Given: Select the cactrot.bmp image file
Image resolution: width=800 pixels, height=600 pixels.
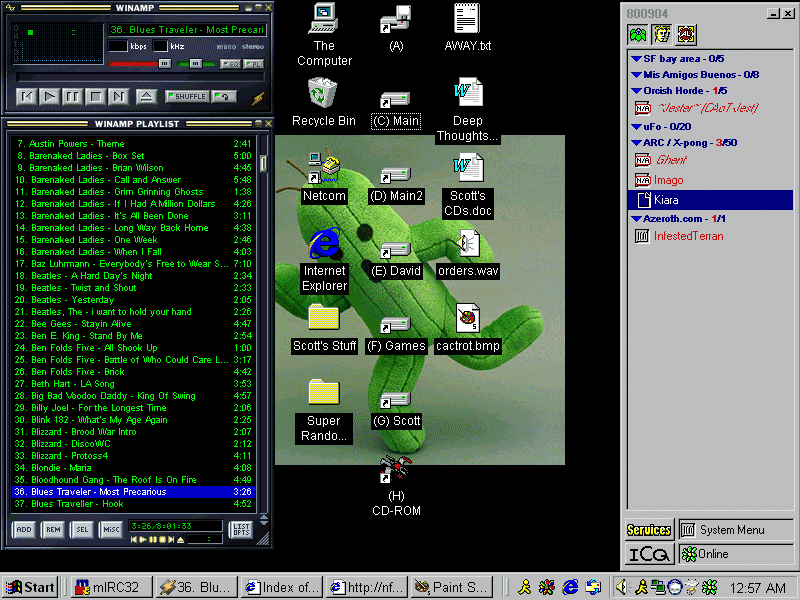Looking at the screenshot, I should click(x=467, y=328).
